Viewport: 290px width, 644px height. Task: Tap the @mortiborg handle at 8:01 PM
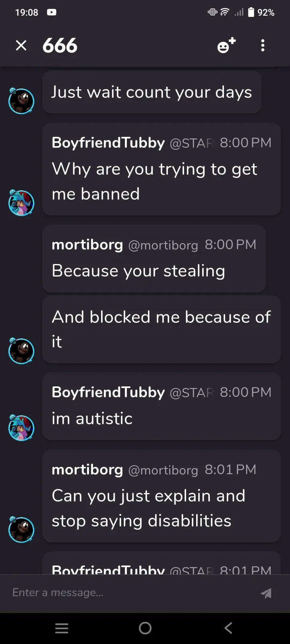163,470
